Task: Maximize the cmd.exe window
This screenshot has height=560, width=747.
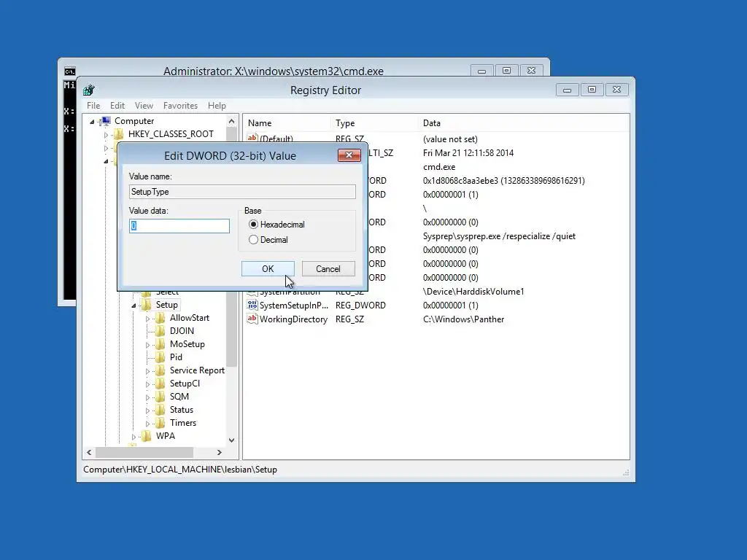Action: coord(506,71)
